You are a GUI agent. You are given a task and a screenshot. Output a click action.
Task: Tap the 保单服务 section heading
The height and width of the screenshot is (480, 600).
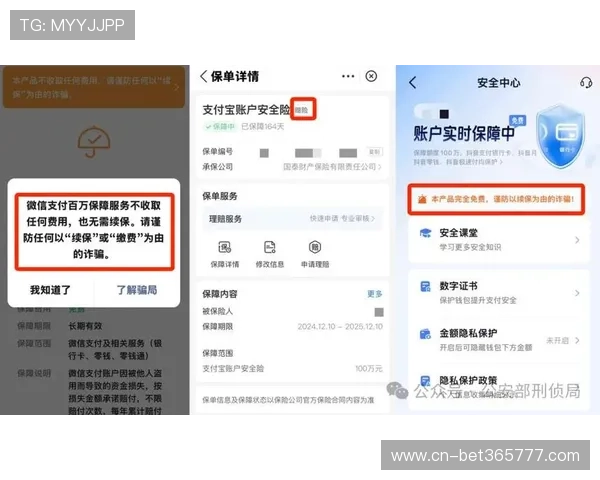(220, 196)
